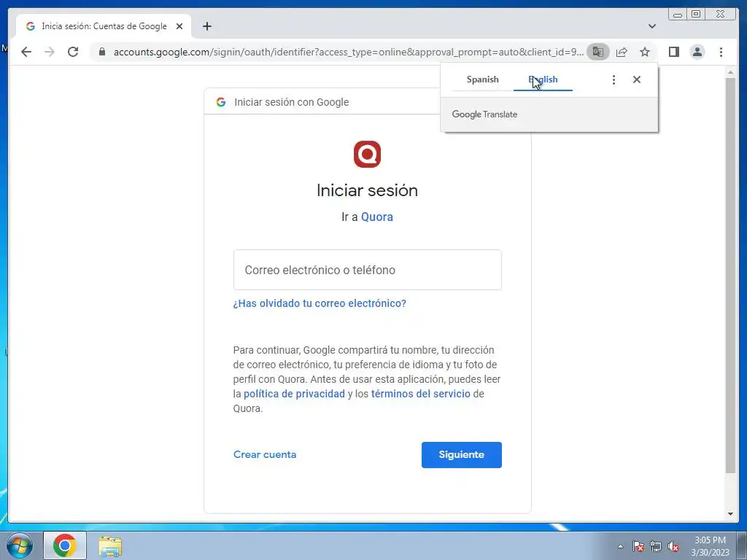Open the Windows Start menu

pos(20,545)
